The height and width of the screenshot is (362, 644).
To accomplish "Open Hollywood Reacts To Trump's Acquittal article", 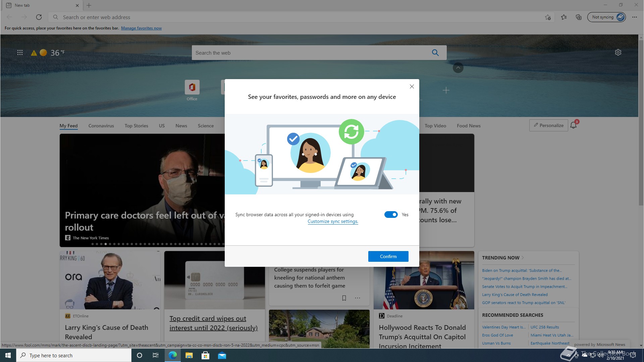I will (x=422, y=337).
